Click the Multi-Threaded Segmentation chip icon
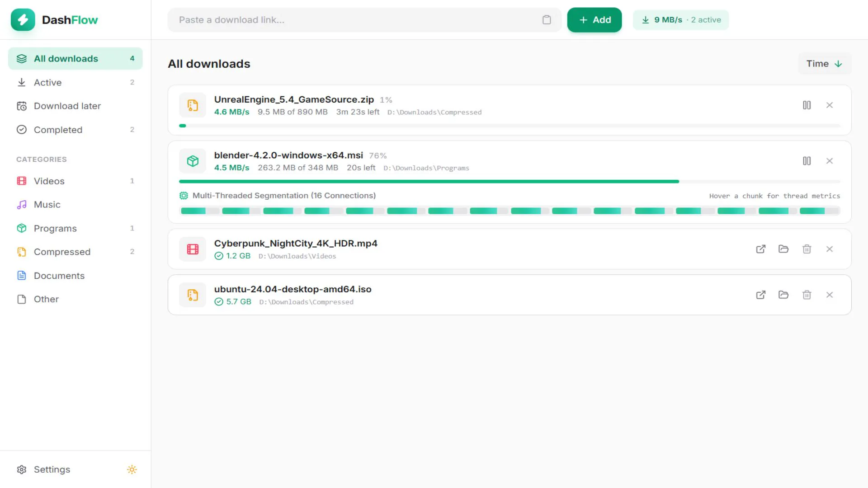The height and width of the screenshot is (488, 868). [x=184, y=196]
